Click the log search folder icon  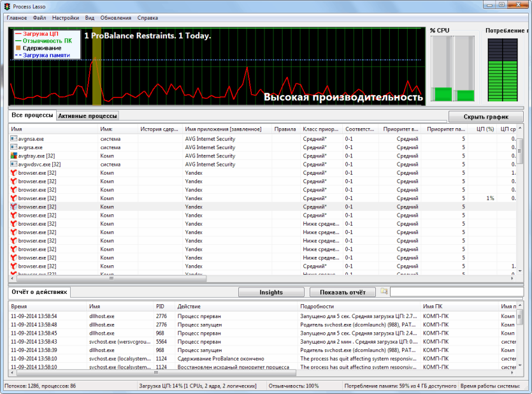[384, 291]
